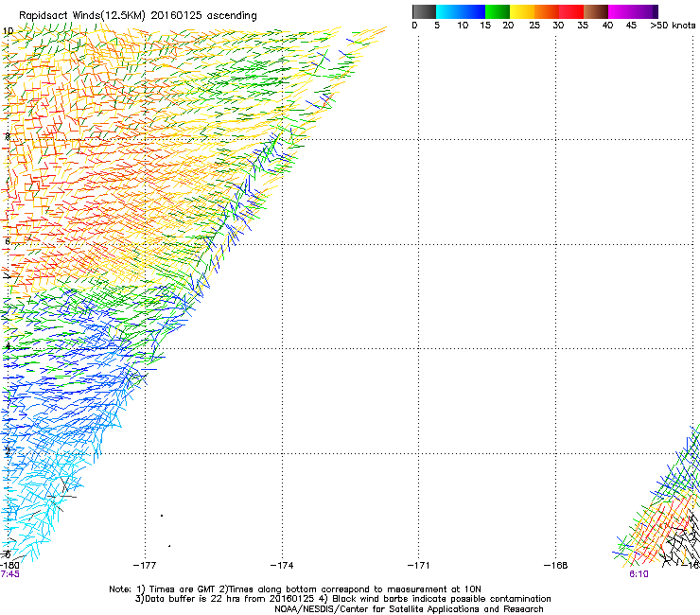700x615 pixels.
Task: Click the latitude 8 axis label
Action: point(8,136)
